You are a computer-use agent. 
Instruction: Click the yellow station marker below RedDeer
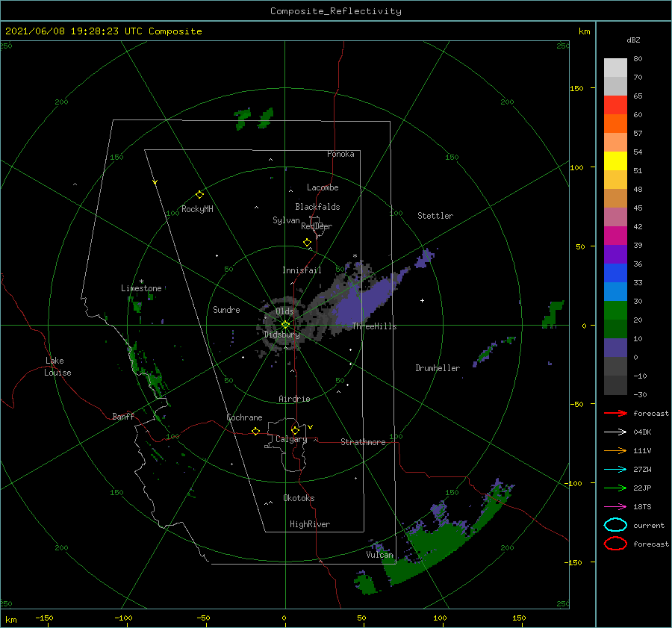[307, 243]
